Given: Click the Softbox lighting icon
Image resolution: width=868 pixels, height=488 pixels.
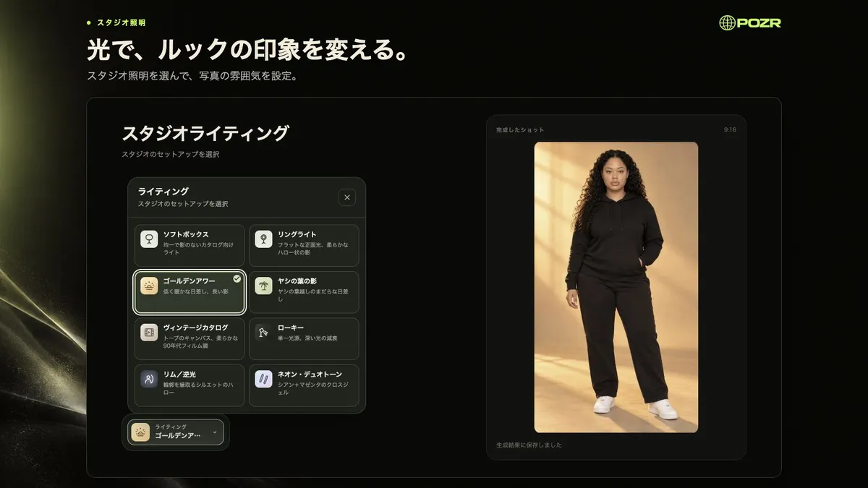Looking at the screenshot, I should [150, 239].
